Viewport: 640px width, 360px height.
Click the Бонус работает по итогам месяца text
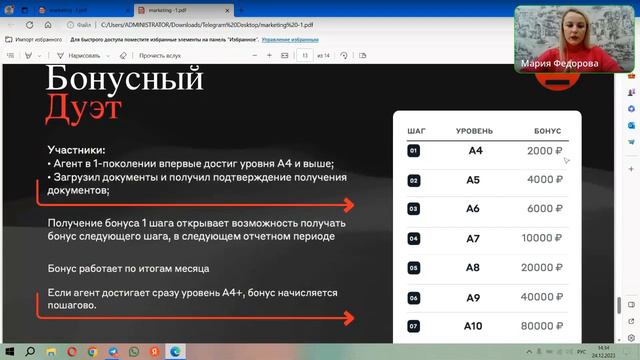tap(129, 269)
